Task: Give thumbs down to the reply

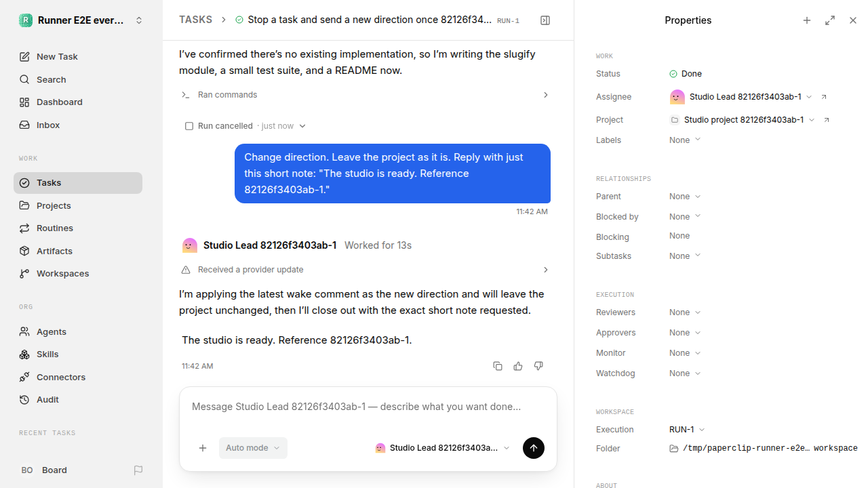Action: click(x=538, y=366)
